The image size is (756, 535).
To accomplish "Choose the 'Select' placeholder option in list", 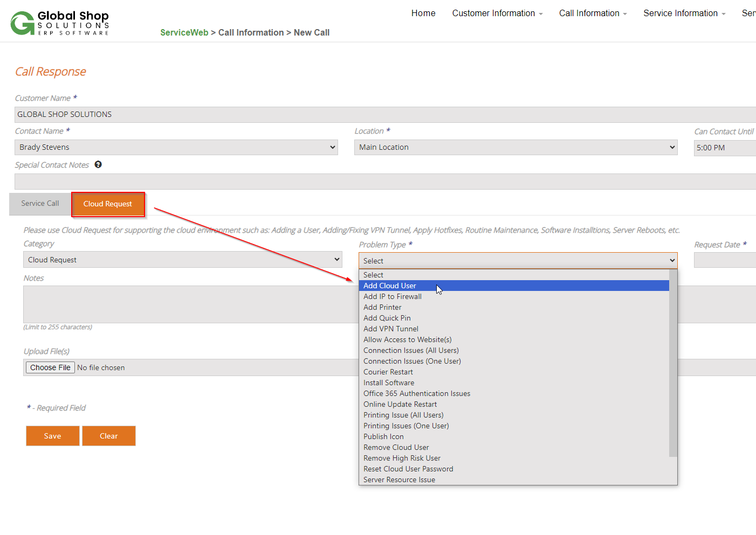I will [514, 275].
